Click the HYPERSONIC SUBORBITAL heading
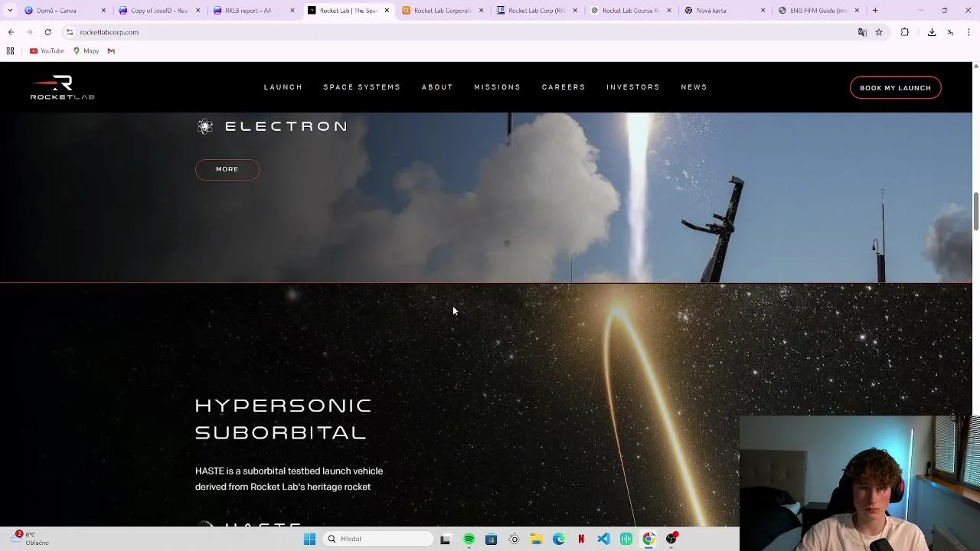 pyautogui.click(x=283, y=419)
